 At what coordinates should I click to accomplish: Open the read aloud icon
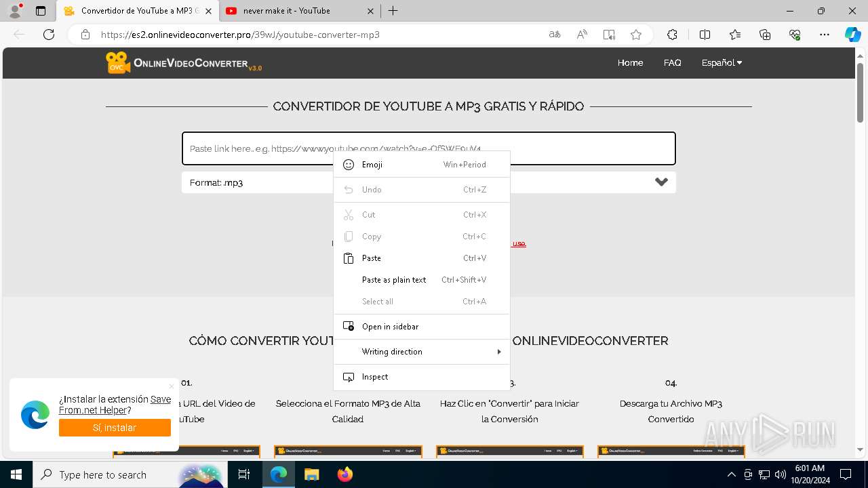coord(582,35)
